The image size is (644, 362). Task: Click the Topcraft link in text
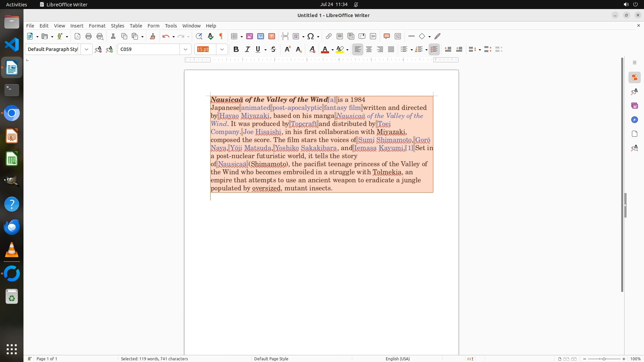(304, 124)
